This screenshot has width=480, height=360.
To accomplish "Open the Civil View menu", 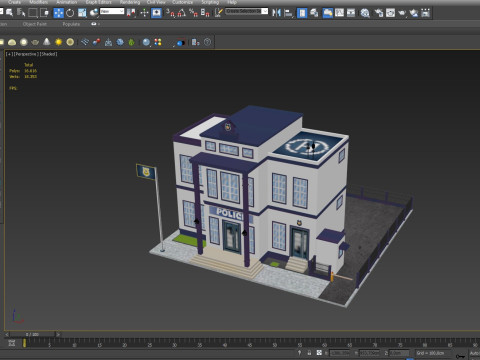I will 156,2.
